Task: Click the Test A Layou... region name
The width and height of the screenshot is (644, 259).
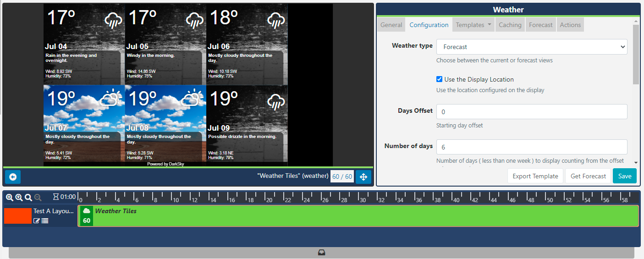Action: point(53,211)
